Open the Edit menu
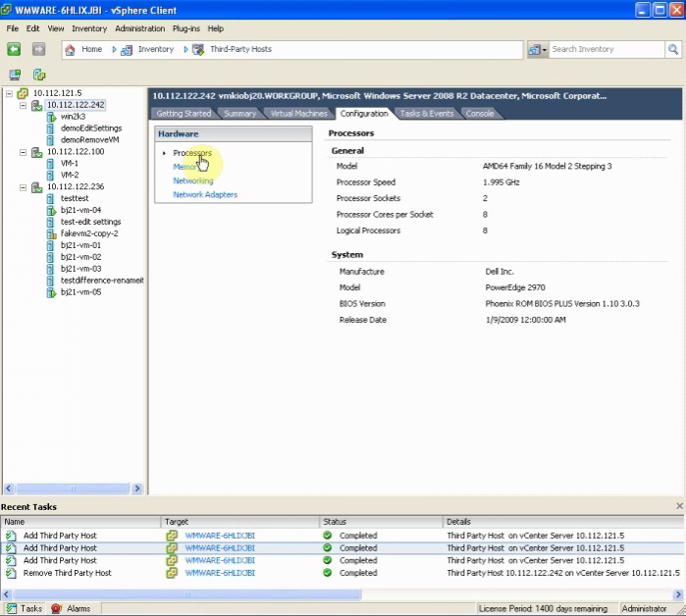Screen dimensions: 686x616 tap(32, 28)
